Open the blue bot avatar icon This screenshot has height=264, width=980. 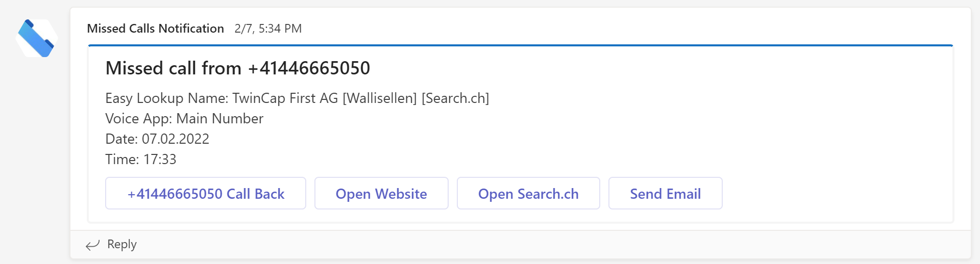(37, 38)
